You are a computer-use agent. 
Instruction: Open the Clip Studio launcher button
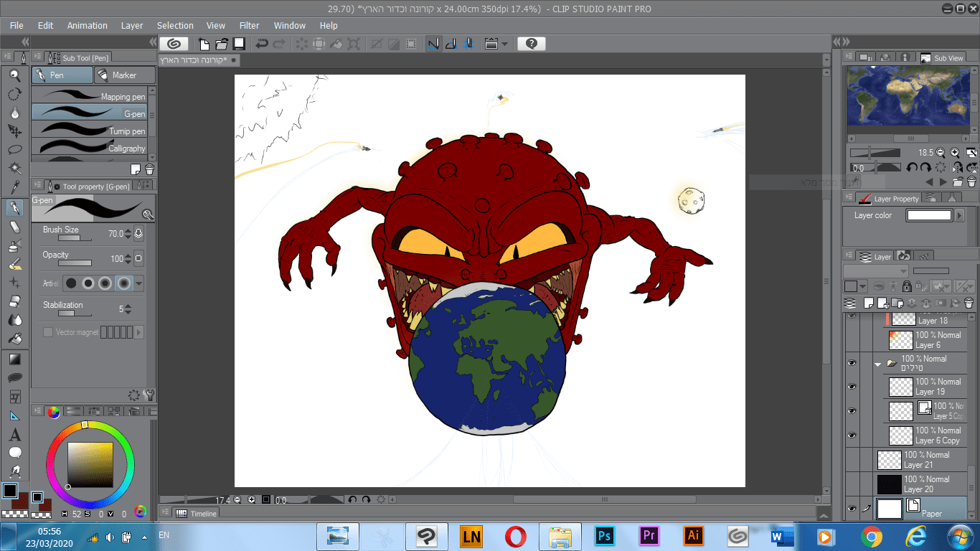[174, 44]
